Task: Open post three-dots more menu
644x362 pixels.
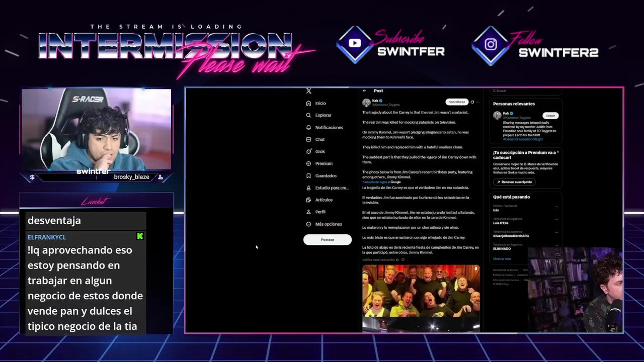Action: [477, 102]
